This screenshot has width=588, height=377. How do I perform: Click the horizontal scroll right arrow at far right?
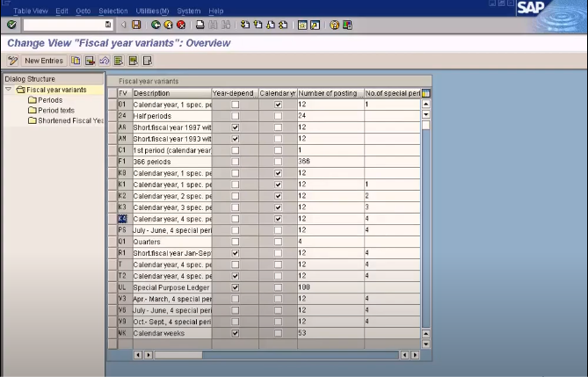415,355
